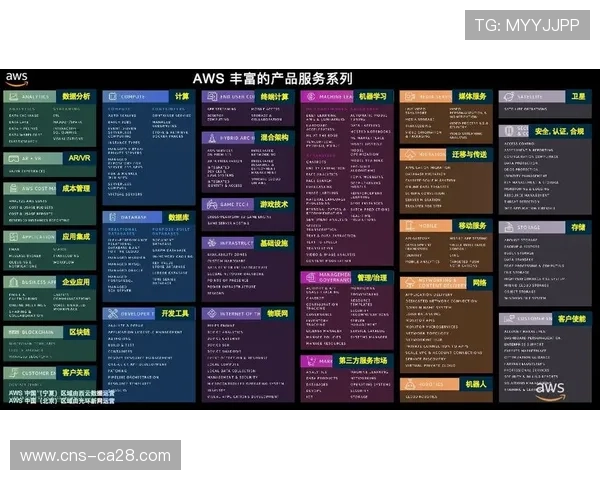Viewport: 600px width, 480px height.
Task: Select the 移动服务 heading
Action: click(473, 226)
